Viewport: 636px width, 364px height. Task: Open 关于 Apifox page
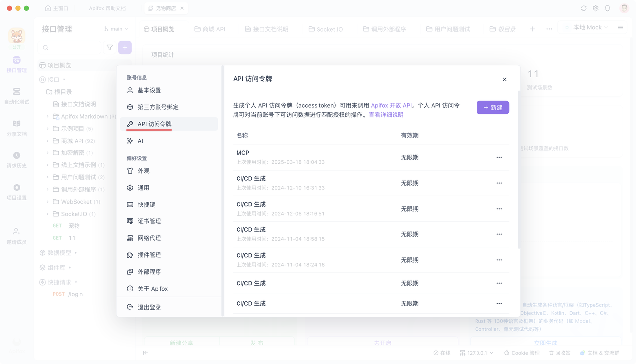tap(169, 289)
